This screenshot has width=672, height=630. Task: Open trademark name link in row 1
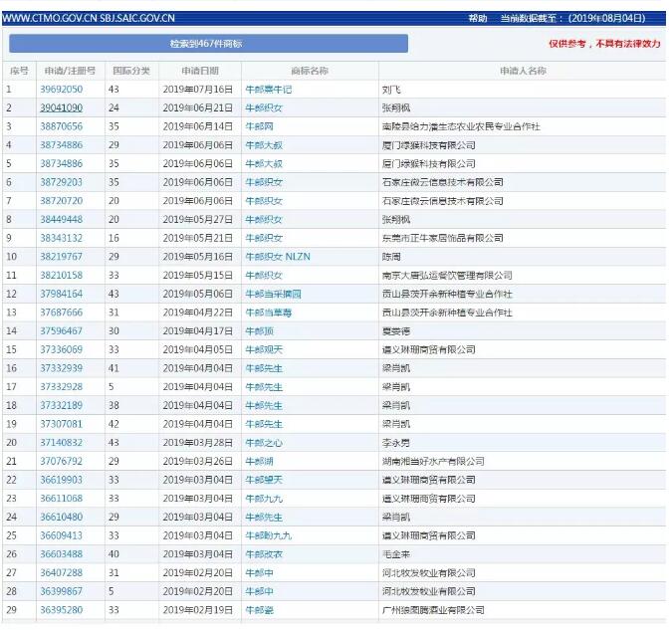pos(268,90)
